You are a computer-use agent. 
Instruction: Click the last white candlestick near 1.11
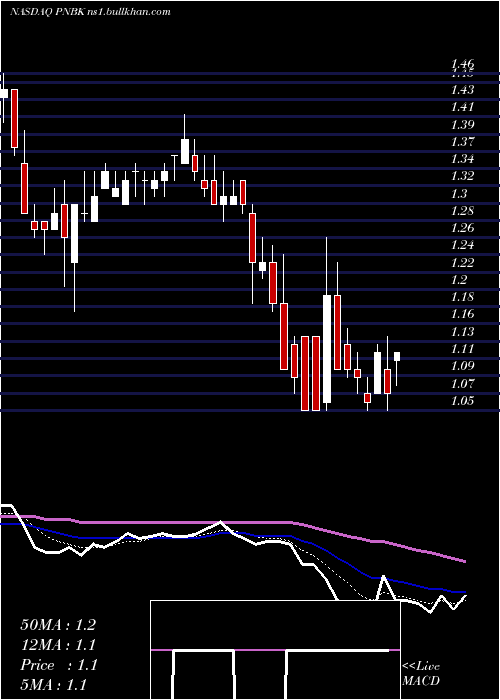coord(397,357)
